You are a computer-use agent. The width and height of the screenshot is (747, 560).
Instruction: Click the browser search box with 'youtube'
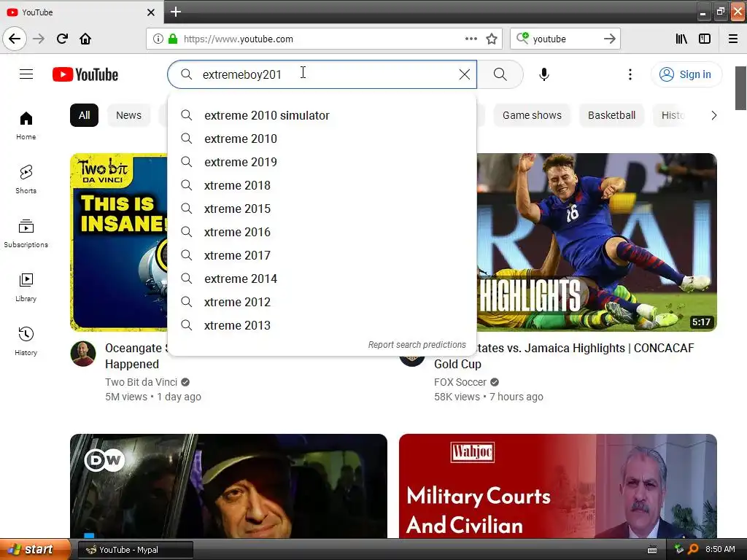coord(565,39)
